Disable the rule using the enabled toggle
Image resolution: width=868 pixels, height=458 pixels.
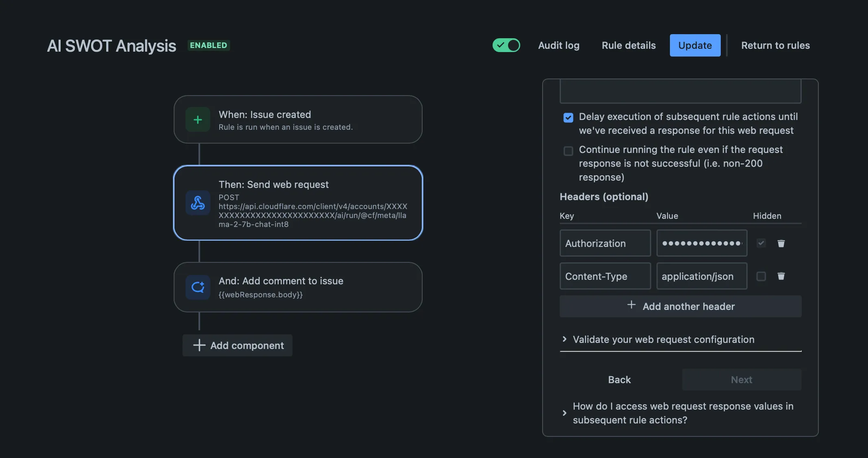click(x=506, y=45)
